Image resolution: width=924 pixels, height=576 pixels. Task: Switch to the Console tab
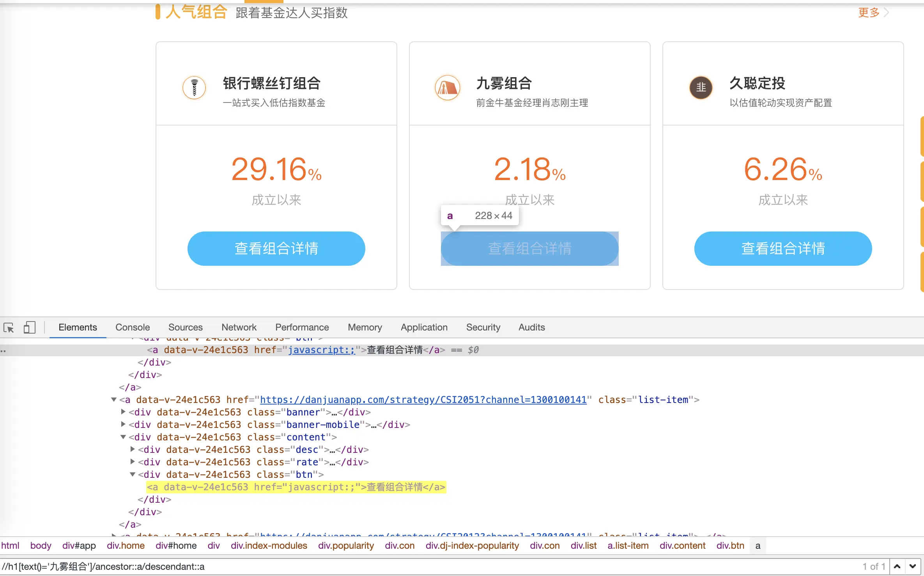pyautogui.click(x=133, y=327)
